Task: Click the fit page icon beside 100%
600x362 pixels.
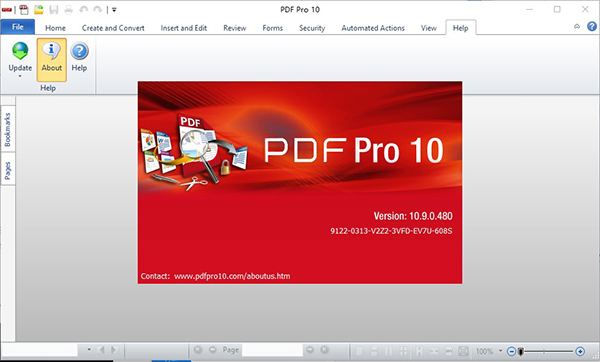Action: (463, 351)
